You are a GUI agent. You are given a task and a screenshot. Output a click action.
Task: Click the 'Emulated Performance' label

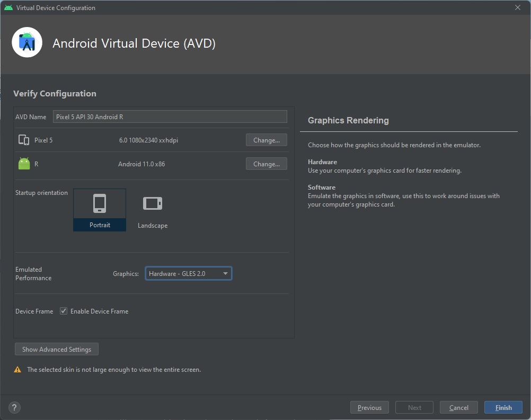tap(33, 273)
